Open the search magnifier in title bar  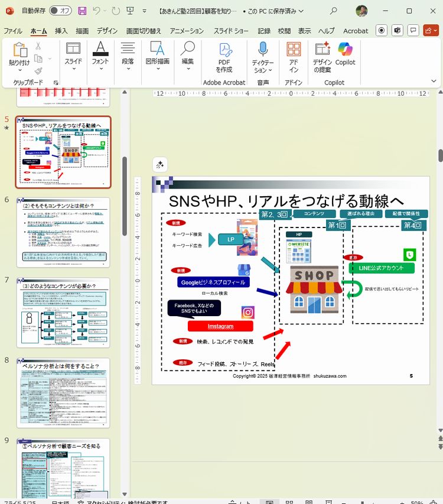(334, 11)
